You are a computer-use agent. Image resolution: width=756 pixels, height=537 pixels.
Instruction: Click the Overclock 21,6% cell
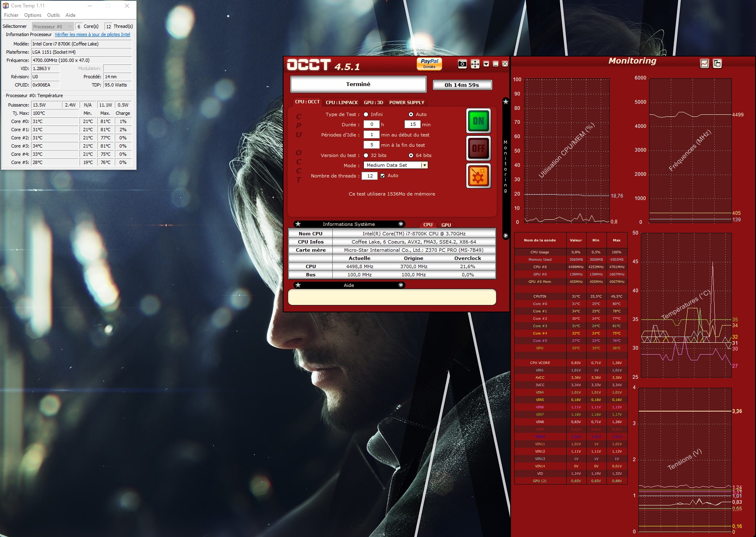[x=468, y=266]
